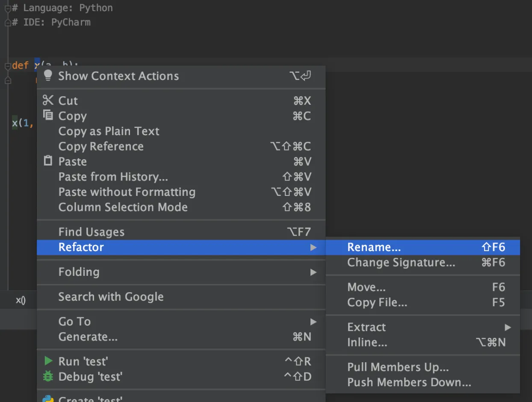Choose Find Usages
This screenshot has width=532, height=402.
pos(181,232)
